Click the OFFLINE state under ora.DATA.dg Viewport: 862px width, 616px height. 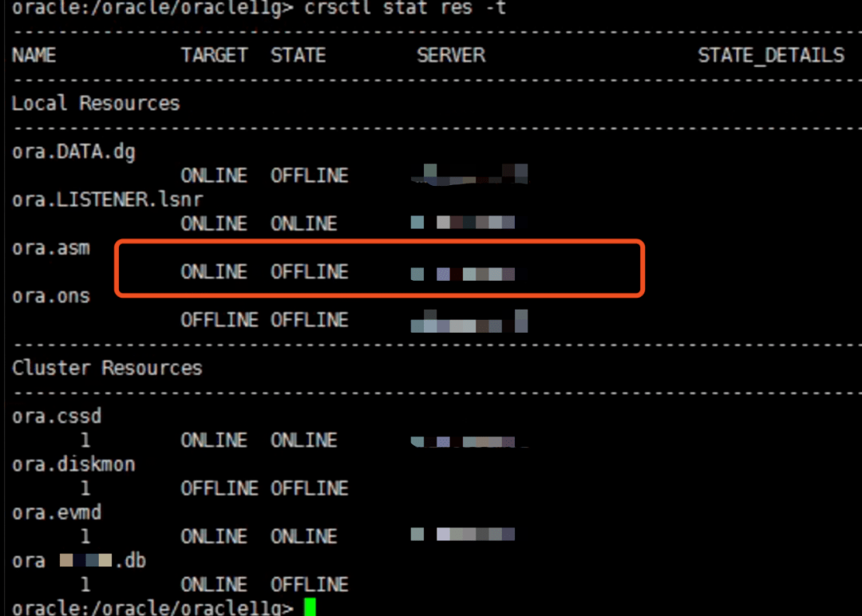point(310,176)
